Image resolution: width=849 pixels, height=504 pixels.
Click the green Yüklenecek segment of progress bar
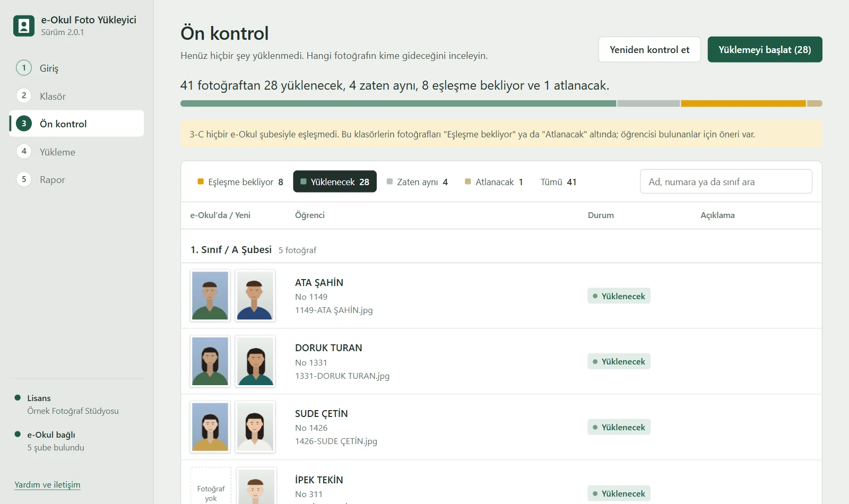click(x=398, y=103)
